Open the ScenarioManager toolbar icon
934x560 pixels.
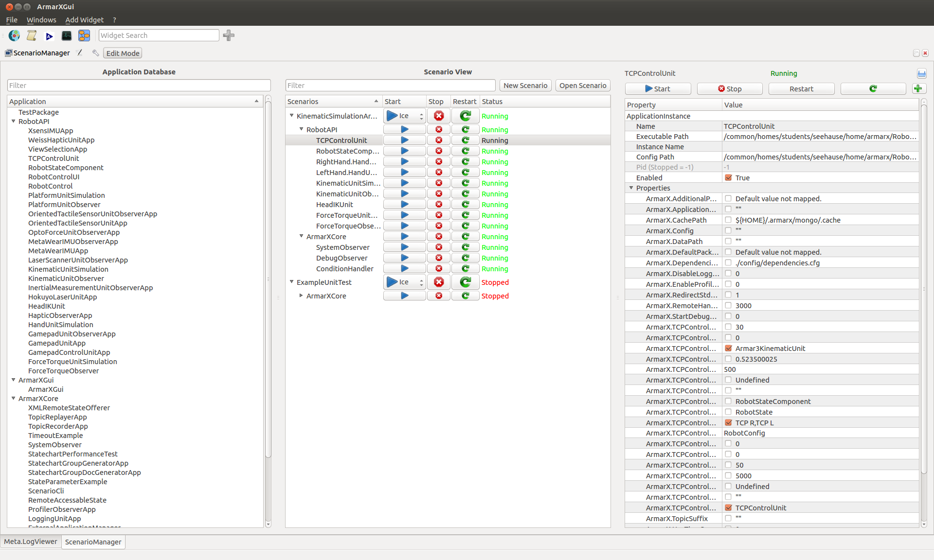point(84,35)
